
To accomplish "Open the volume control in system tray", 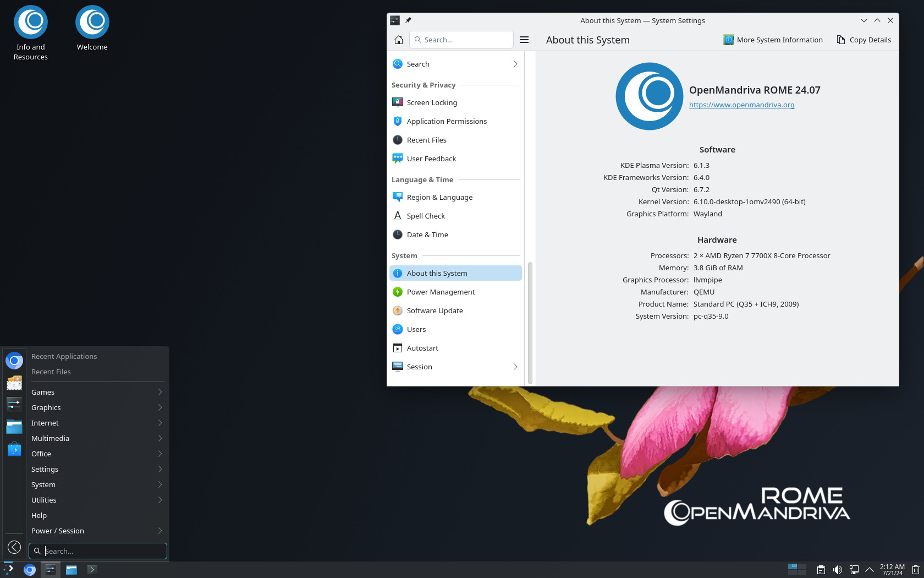I will coord(837,570).
